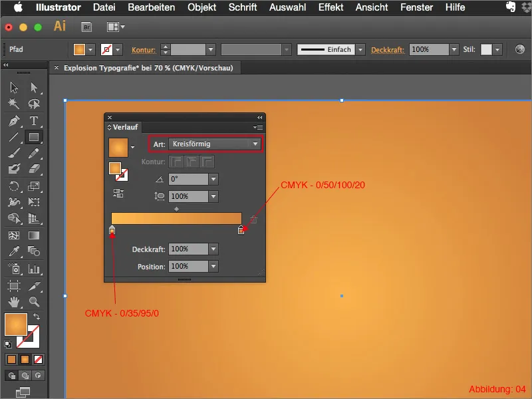Open angle dropdown in Verlauf panel
Image resolution: width=532 pixels, height=399 pixels.
tap(213, 179)
